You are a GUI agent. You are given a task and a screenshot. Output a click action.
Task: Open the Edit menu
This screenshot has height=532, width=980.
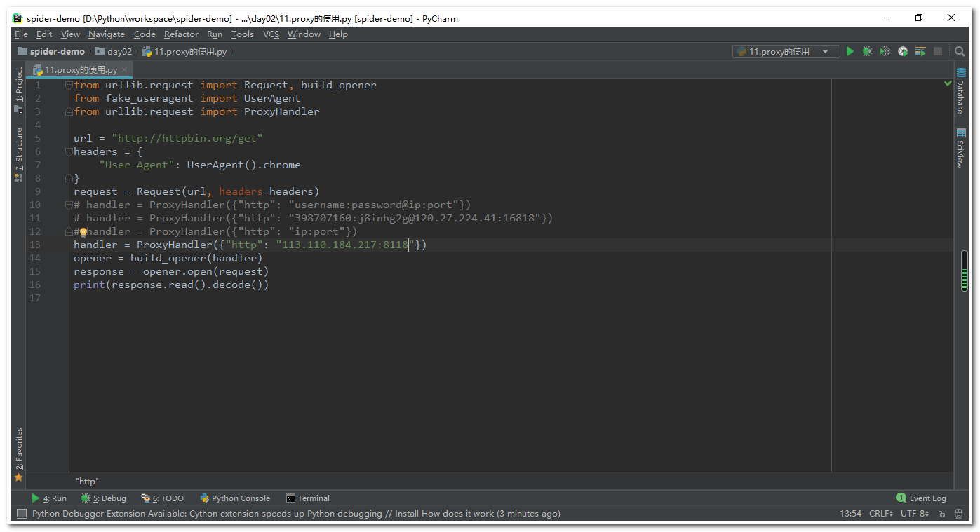(44, 34)
